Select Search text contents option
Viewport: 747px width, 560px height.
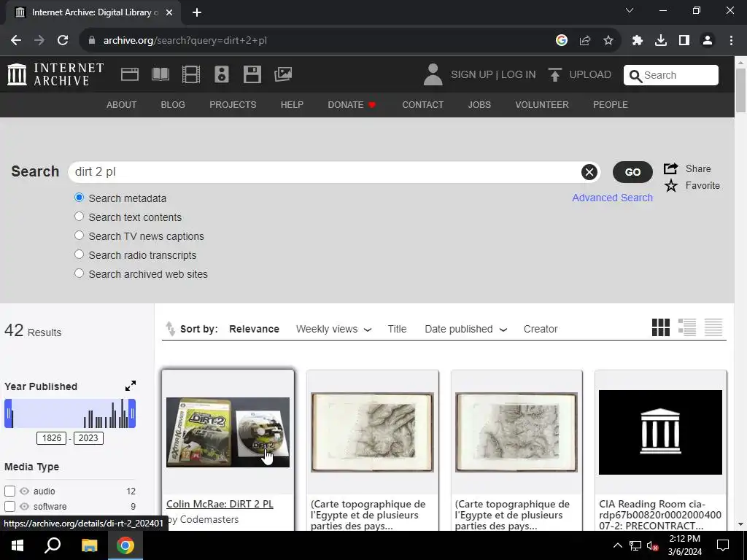pos(79,217)
